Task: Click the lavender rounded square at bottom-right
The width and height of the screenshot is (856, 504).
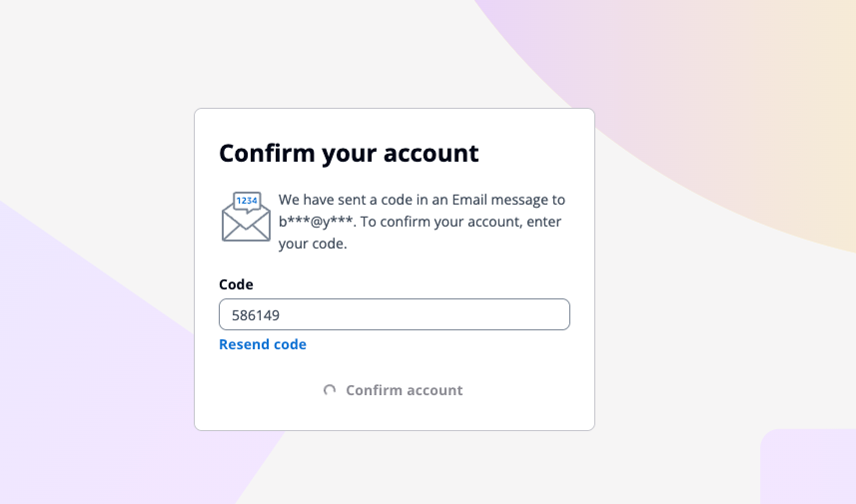Action: pos(809,469)
